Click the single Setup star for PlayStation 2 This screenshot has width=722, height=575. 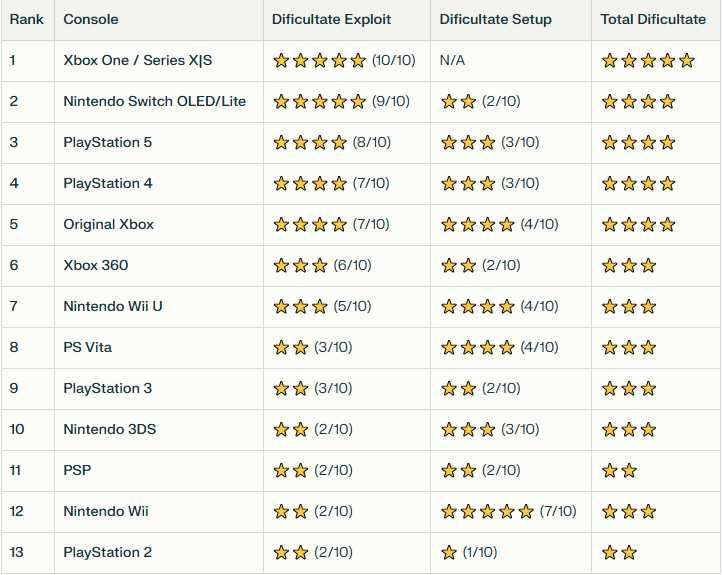(x=449, y=553)
